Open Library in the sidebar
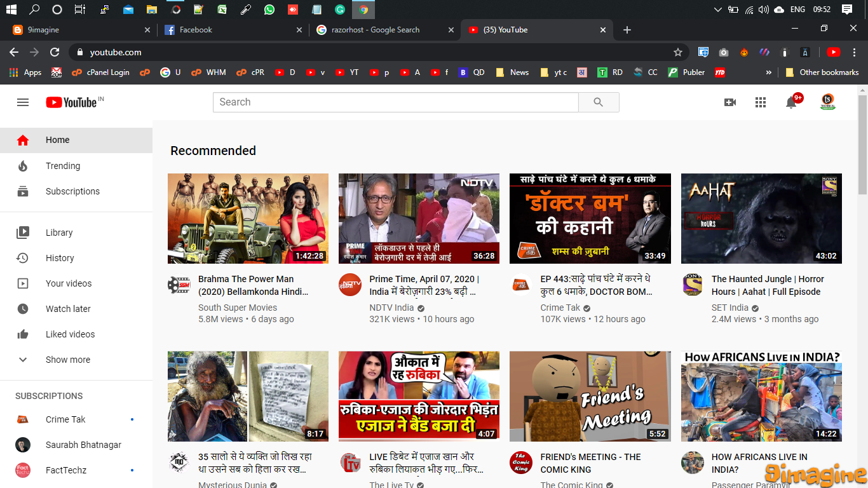Screen dimensions: 868x488 [76, 233]
